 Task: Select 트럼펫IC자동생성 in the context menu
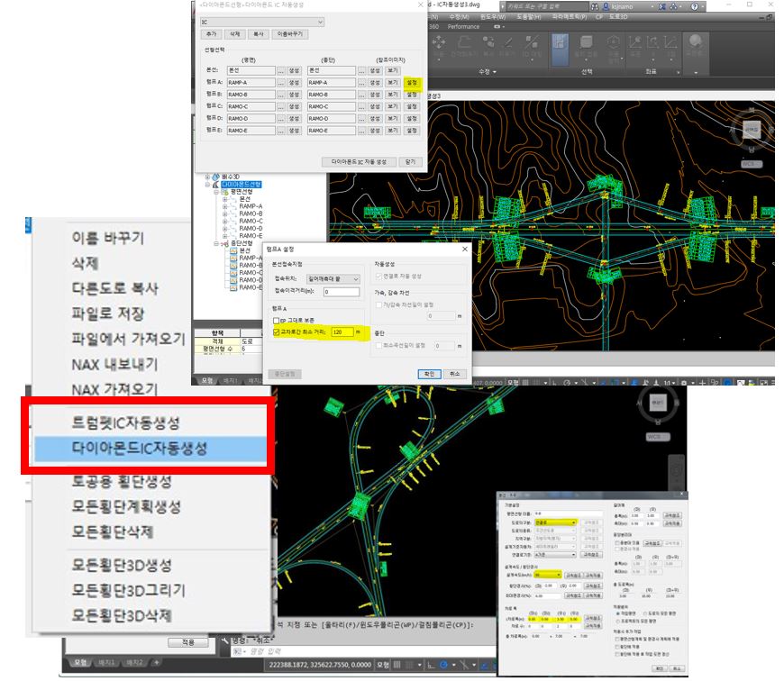(x=125, y=422)
